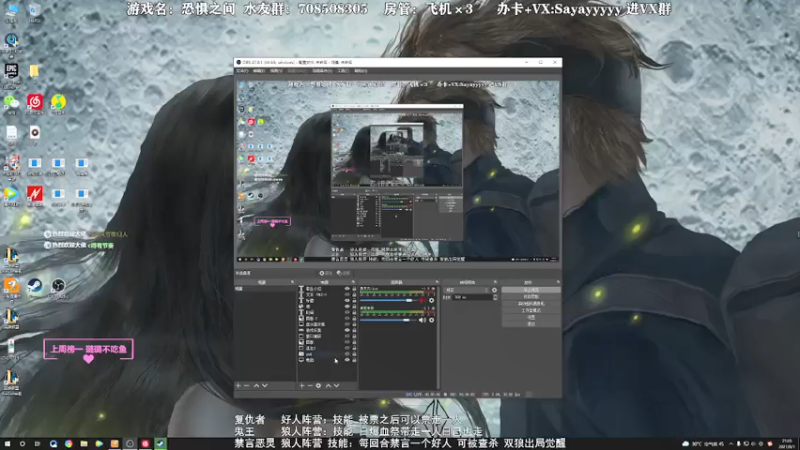Click the remove scene minus icon
Screen dimensions: 800x450
[247, 386]
